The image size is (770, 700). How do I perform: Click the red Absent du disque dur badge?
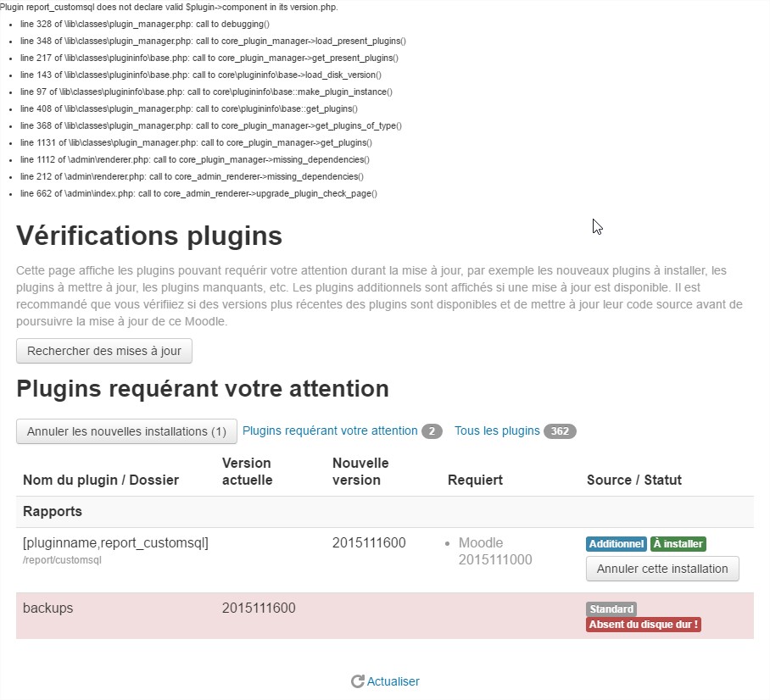(644, 625)
